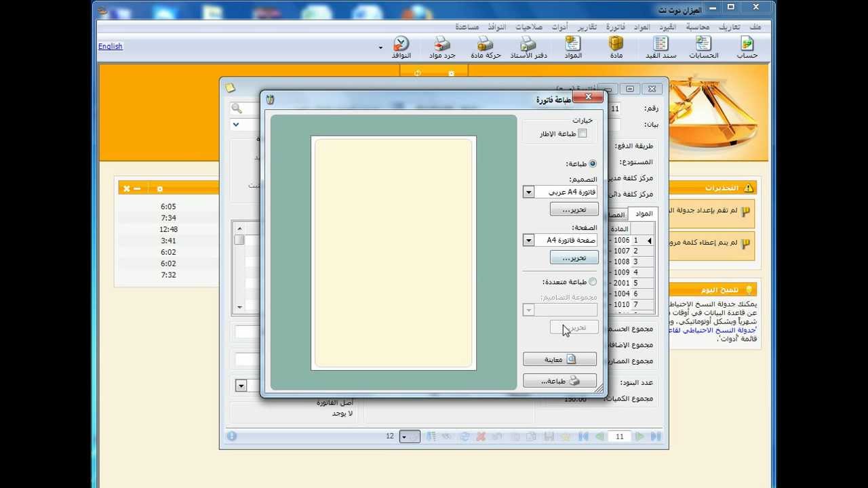Select row 5 item 2001 in materials grid
Viewport: 868px width, 488px height.
point(632,283)
